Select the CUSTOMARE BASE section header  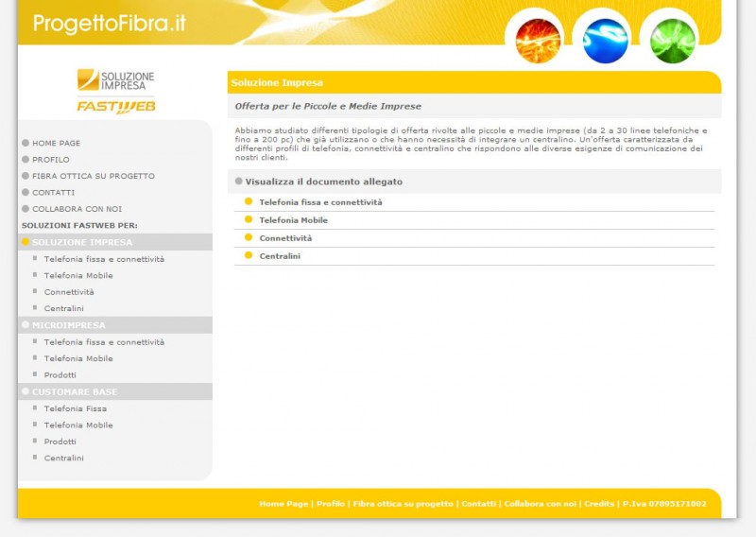[x=115, y=391]
